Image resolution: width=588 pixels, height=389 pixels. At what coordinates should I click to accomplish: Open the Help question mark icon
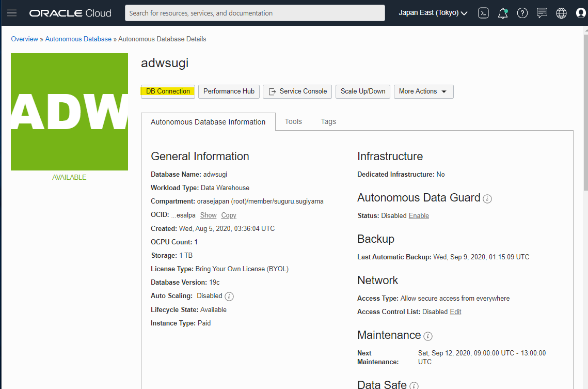click(x=522, y=13)
